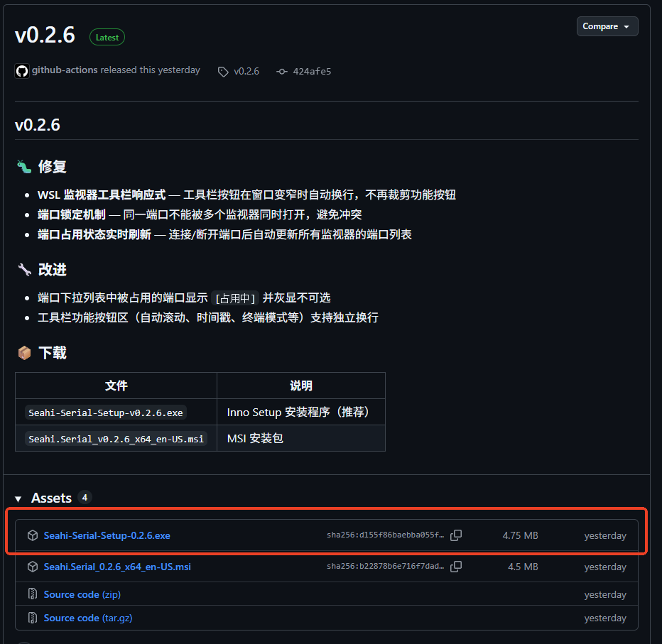Click yesterday timestamp on the Setup exe row
The image size is (662, 644).
(x=605, y=535)
